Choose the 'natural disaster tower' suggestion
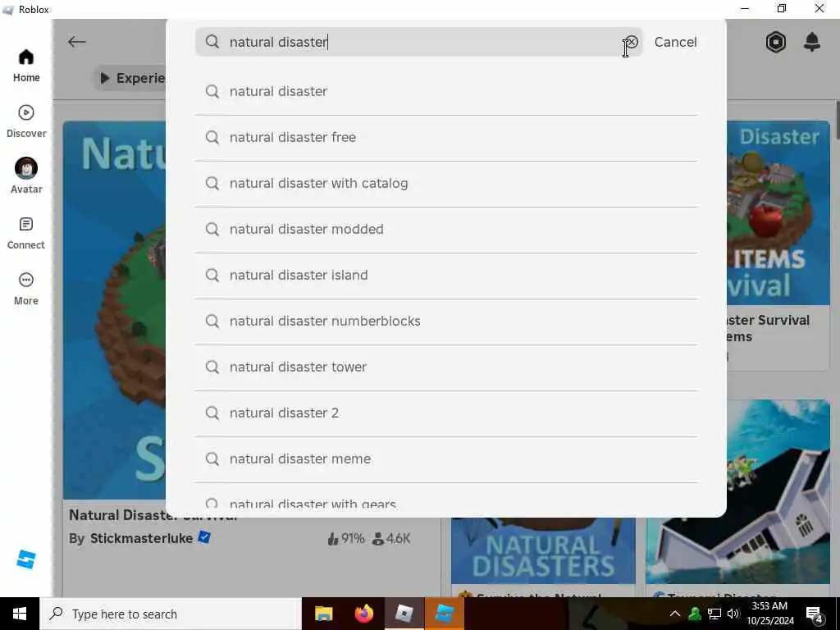The image size is (840, 630). pos(445,368)
